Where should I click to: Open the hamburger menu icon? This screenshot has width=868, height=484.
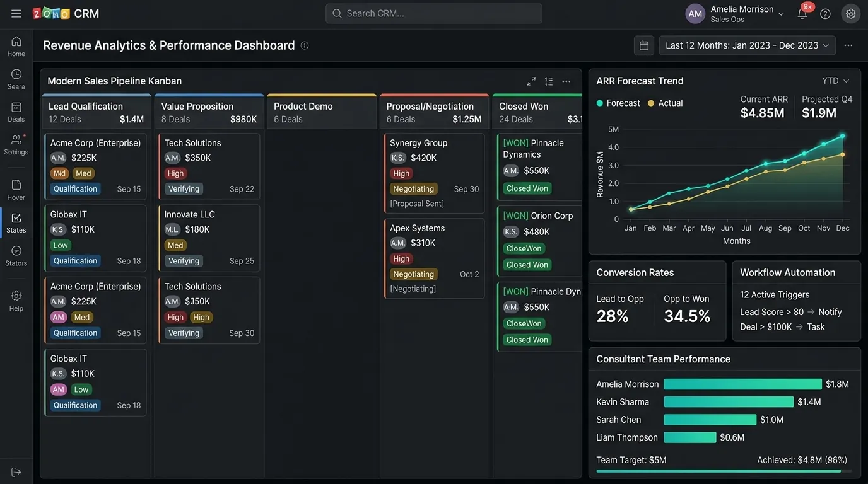(x=16, y=13)
